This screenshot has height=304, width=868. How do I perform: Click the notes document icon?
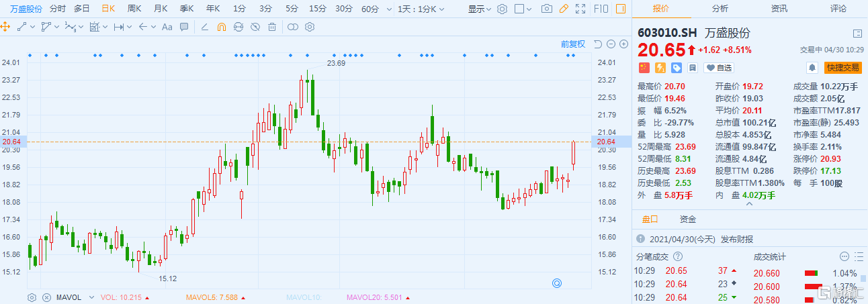tap(693, 67)
